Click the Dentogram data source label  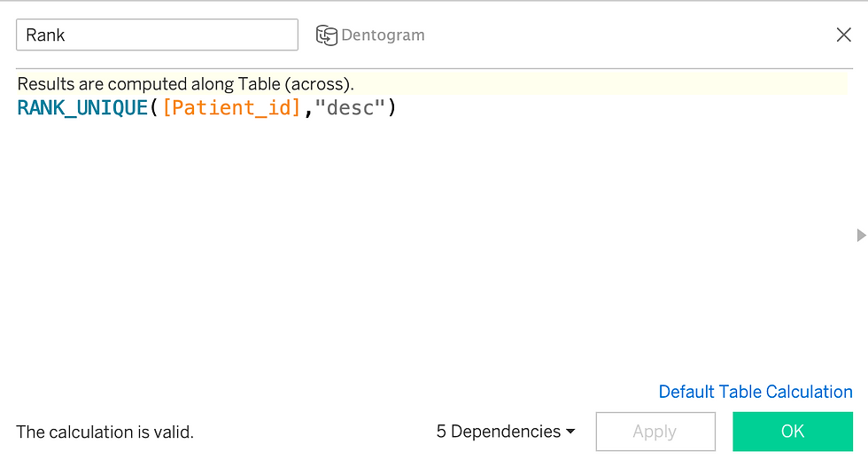pos(383,35)
